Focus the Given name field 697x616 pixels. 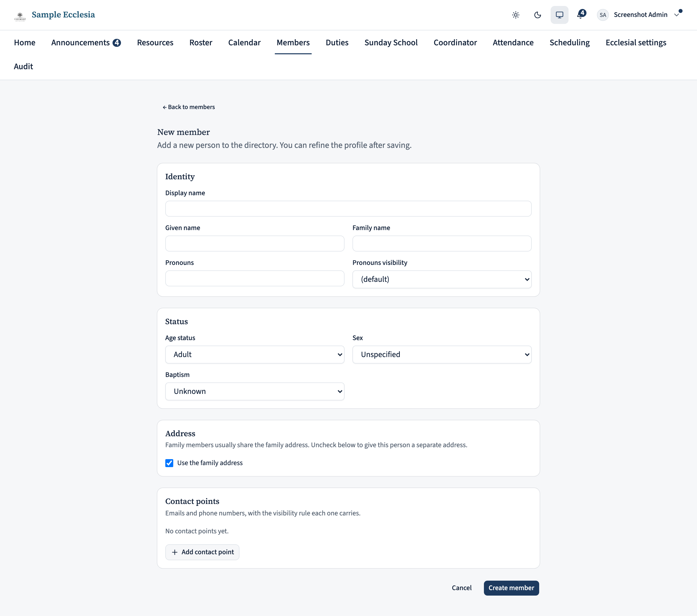pos(255,244)
